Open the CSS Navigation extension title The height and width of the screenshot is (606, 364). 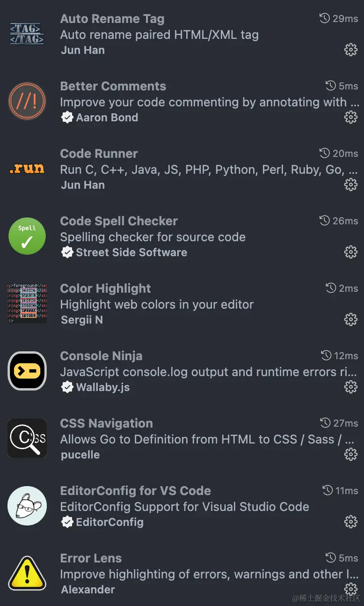click(x=106, y=423)
